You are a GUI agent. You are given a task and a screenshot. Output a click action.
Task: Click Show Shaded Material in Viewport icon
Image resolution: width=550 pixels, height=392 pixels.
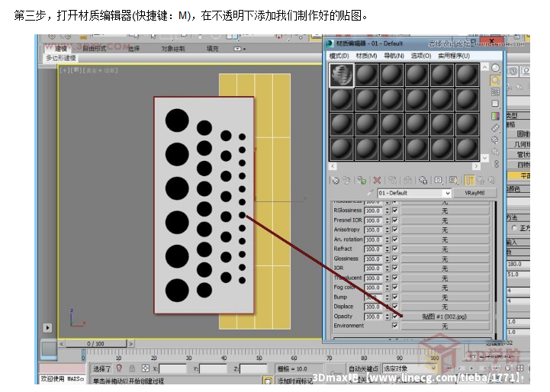point(454,180)
